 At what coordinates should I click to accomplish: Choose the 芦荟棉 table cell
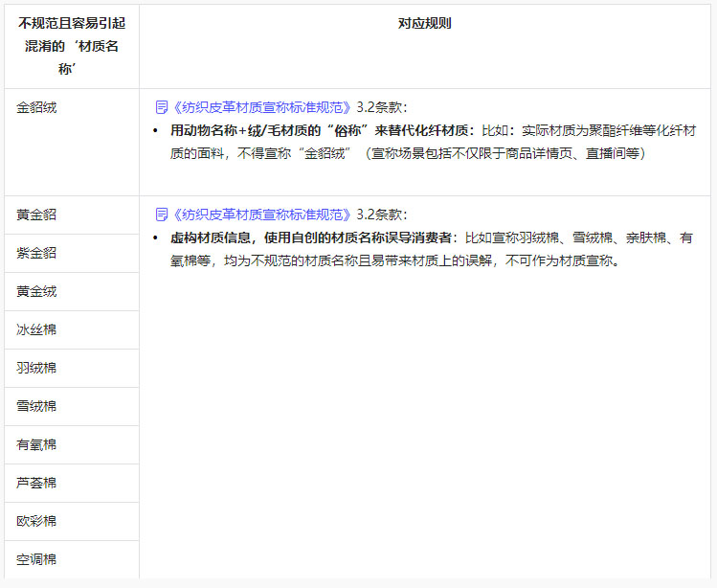36,483
